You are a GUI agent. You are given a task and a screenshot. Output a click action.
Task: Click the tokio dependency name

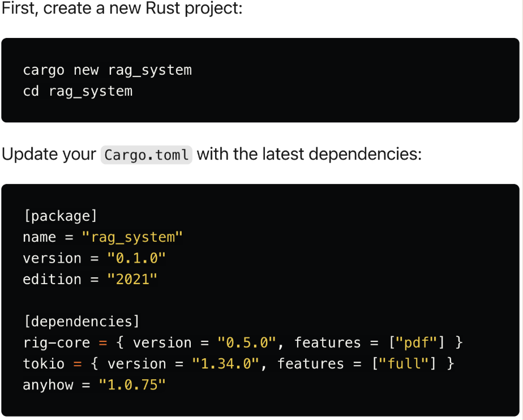coord(44,364)
